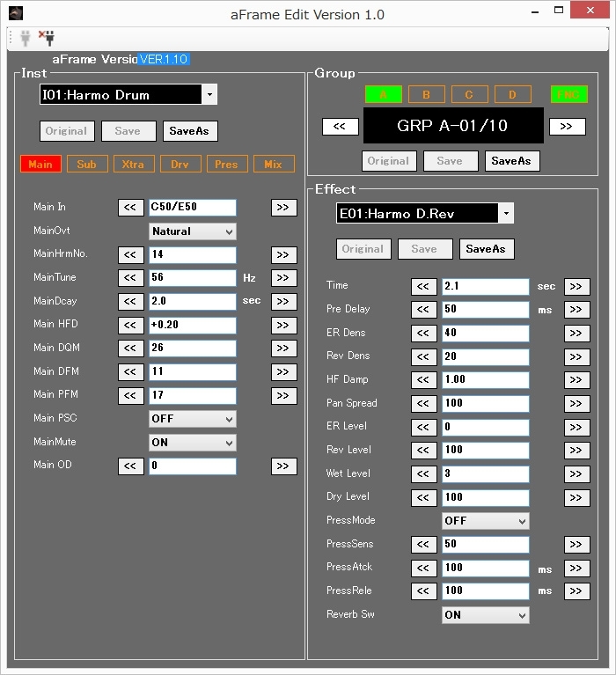The height and width of the screenshot is (675, 616).
Task: Decrease ER Dens with << button
Action: coord(423,334)
